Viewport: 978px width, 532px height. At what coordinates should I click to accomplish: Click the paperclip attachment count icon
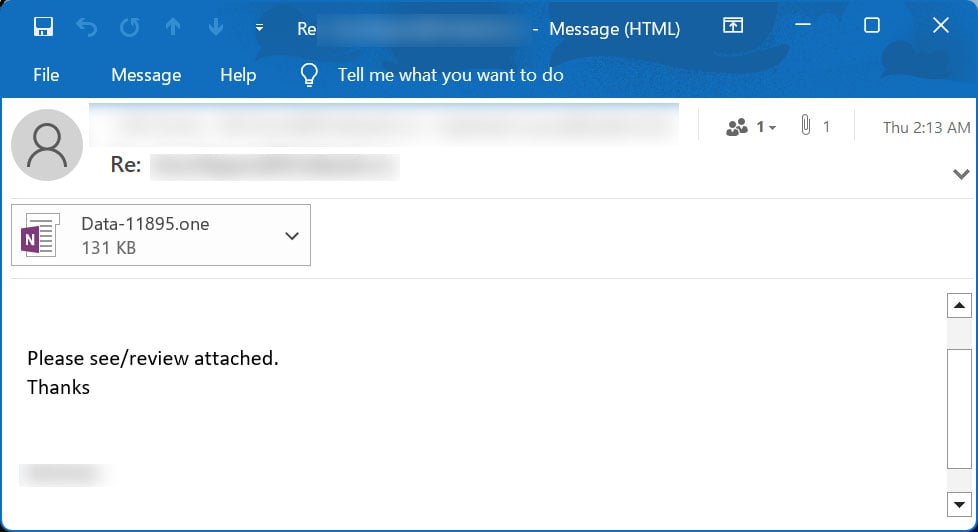click(805, 127)
